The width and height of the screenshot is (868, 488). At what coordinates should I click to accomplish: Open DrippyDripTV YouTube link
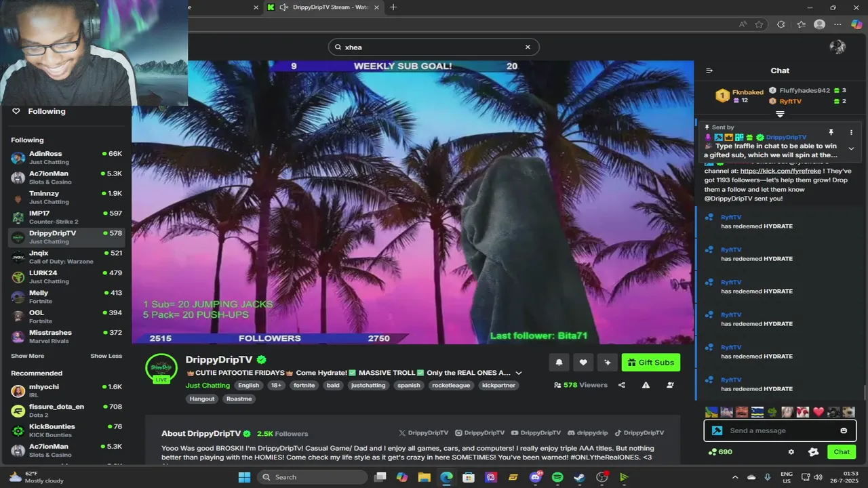point(536,432)
